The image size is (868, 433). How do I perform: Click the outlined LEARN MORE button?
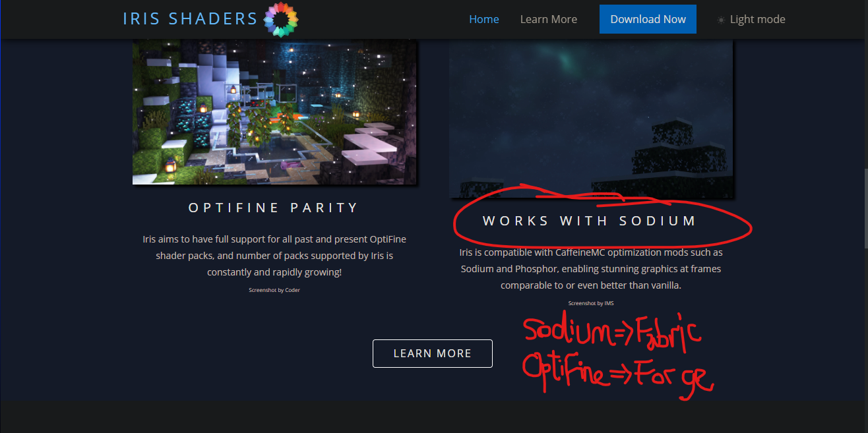point(433,353)
